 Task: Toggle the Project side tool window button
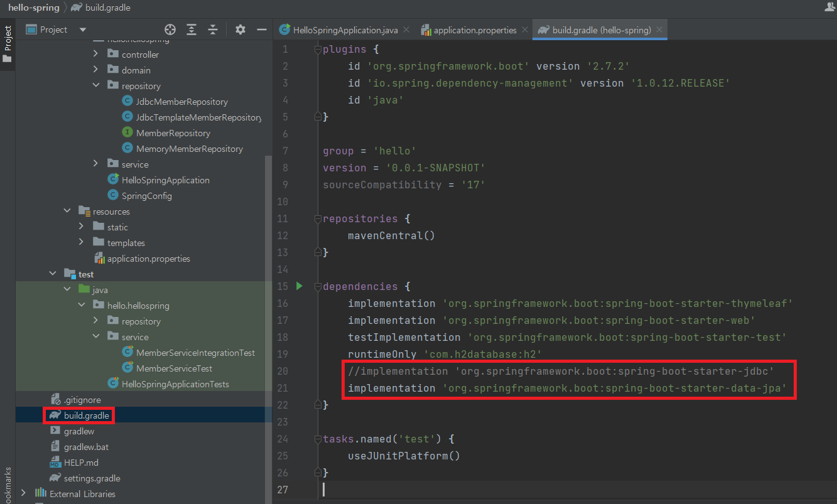tap(8, 44)
